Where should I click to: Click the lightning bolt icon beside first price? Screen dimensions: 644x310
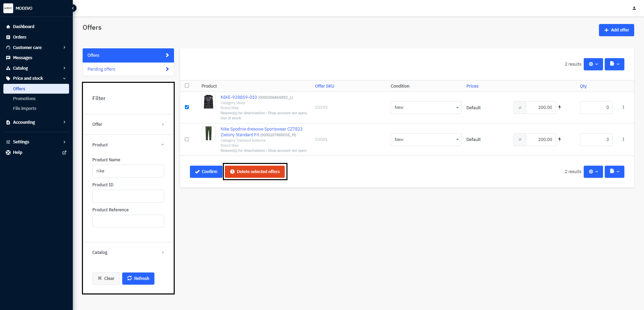tap(560, 107)
